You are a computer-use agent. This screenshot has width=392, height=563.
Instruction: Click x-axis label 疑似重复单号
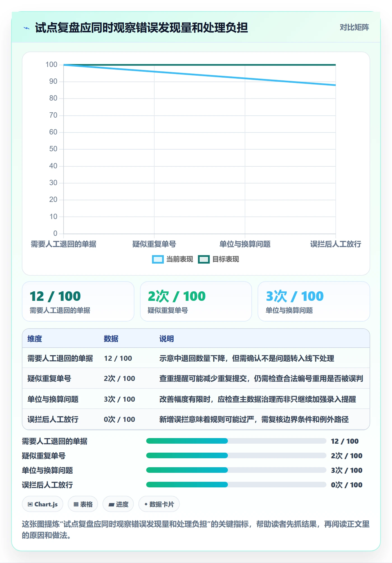[x=154, y=244]
